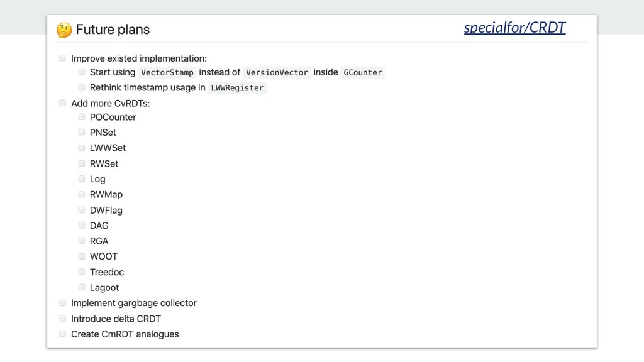Screen dimensions: 644x362
Task: Tick the Start using VectorStamp checkbox
Action: coord(82,72)
